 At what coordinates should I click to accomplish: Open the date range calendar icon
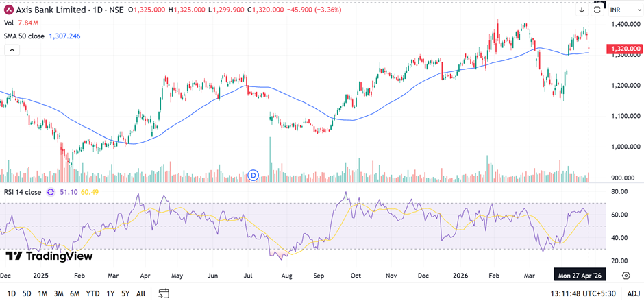(163, 293)
